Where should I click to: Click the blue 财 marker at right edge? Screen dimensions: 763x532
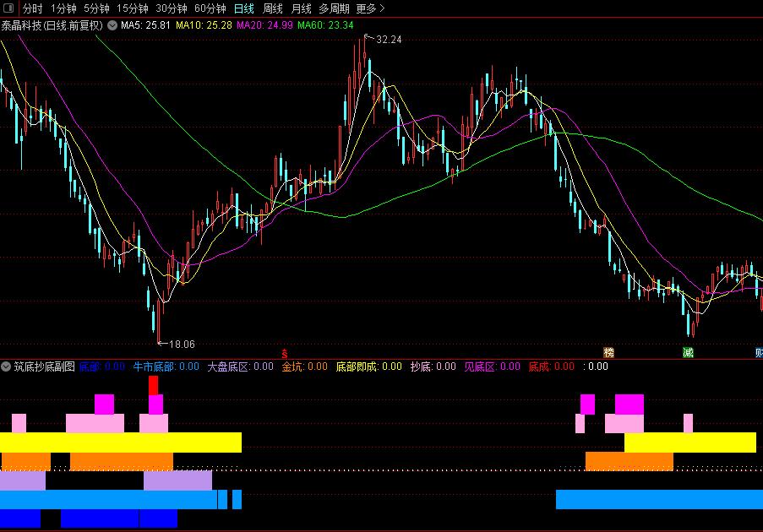coord(759,353)
